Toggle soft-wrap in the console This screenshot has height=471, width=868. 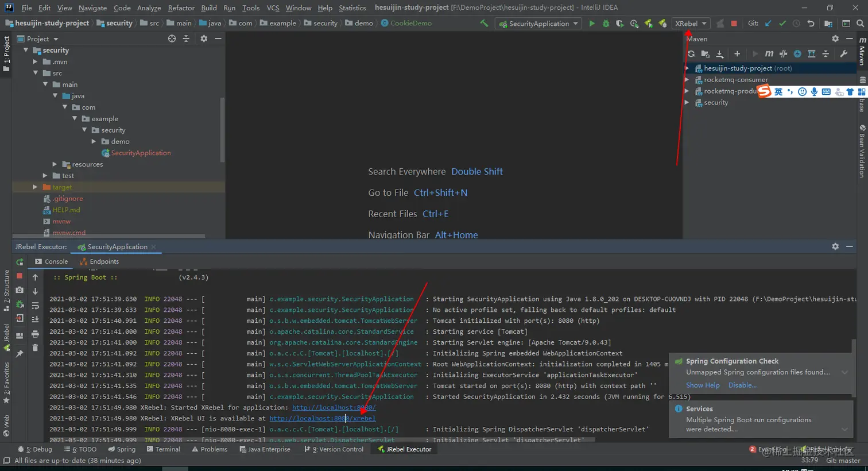(x=35, y=306)
